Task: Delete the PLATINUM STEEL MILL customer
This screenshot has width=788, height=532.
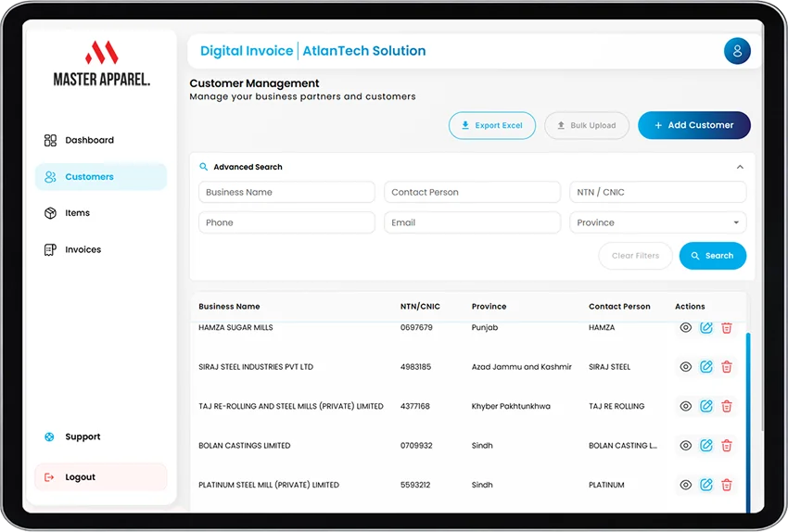Action: [x=726, y=485]
